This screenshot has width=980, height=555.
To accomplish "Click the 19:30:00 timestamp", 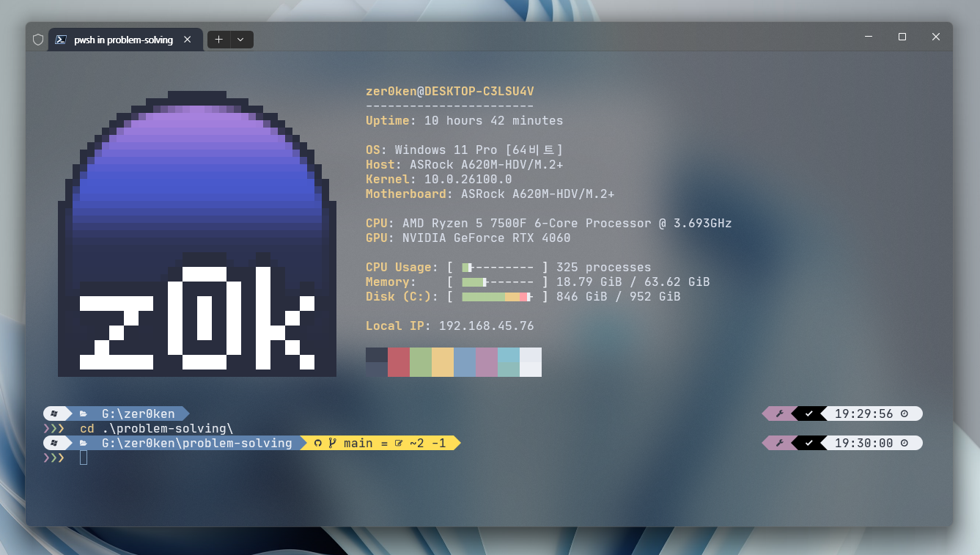I will [x=864, y=443].
